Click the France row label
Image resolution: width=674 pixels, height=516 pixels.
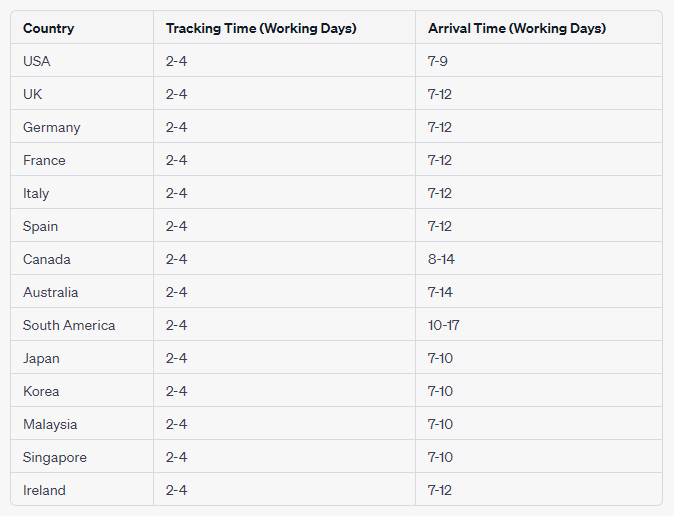coord(44,160)
